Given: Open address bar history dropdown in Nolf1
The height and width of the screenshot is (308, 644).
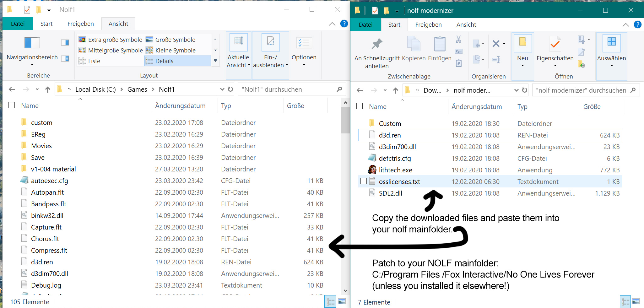Looking at the screenshot, I should [222, 89].
